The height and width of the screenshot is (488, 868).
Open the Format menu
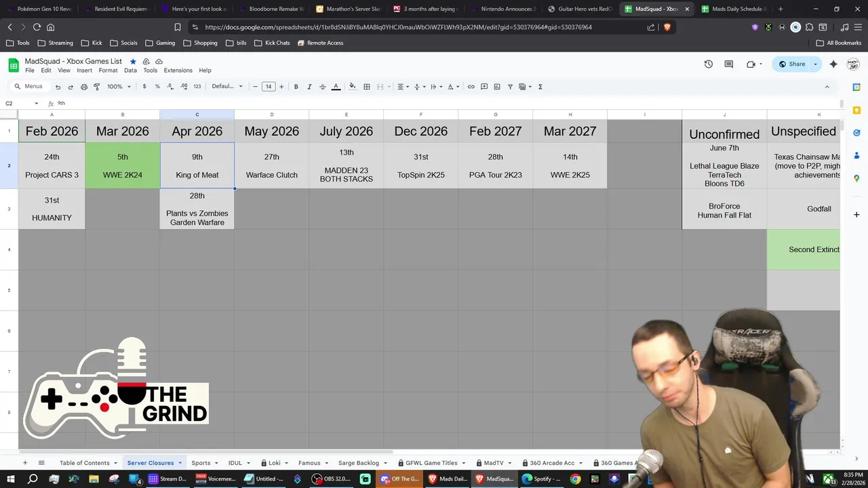[108, 70]
